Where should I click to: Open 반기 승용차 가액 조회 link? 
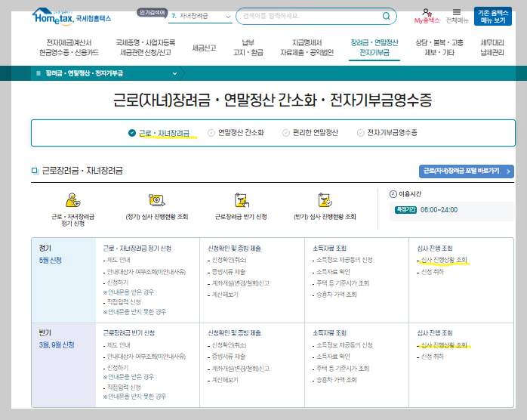[x=337, y=380]
